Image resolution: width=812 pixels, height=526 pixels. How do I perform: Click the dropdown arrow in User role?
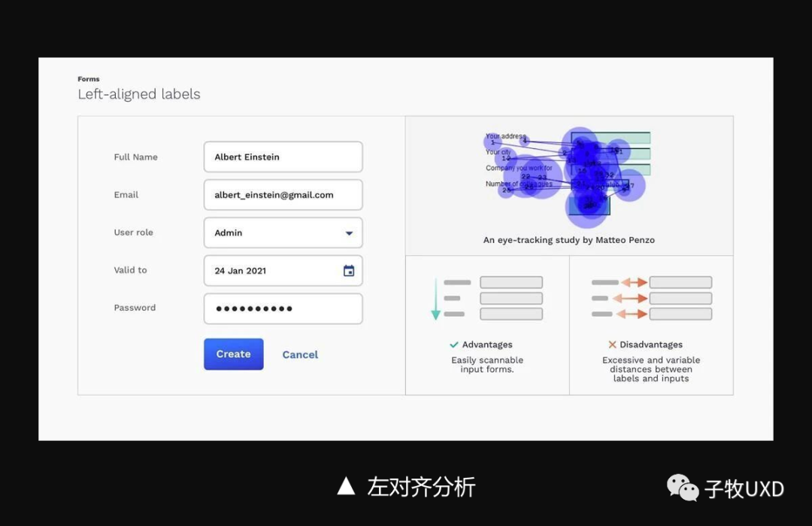click(349, 233)
